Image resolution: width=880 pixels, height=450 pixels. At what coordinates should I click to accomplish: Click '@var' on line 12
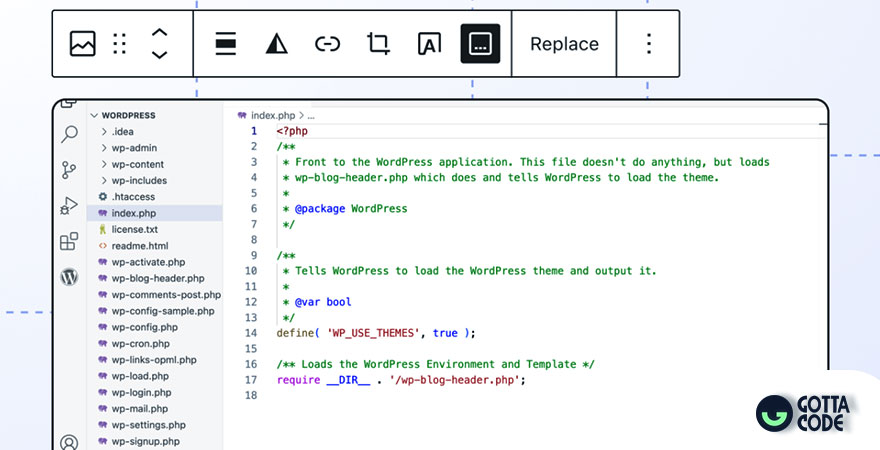(308, 302)
